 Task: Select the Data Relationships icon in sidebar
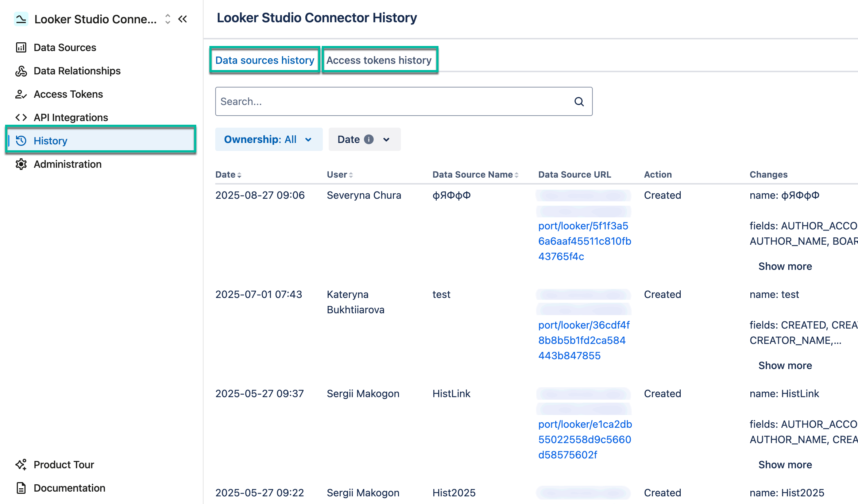[x=21, y=71]
